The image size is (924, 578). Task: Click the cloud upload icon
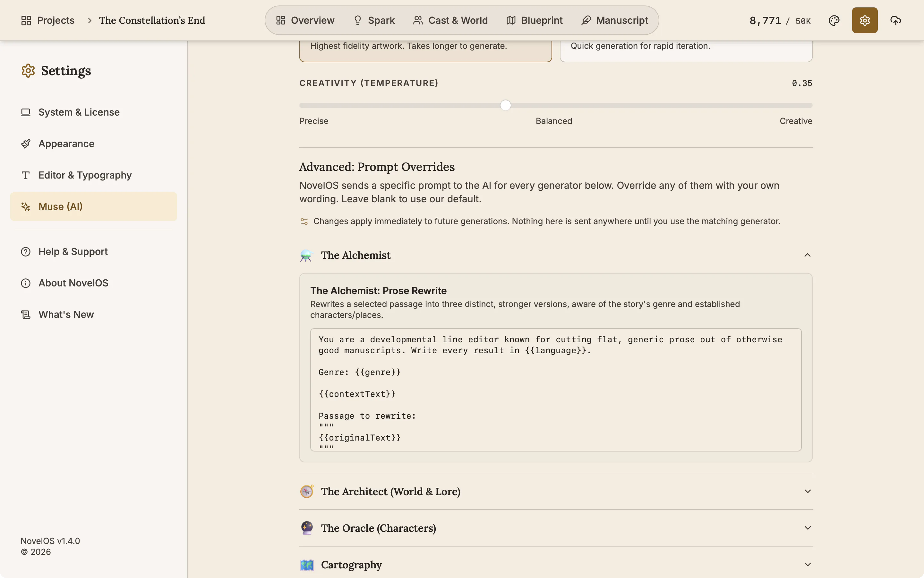[895, 20]
